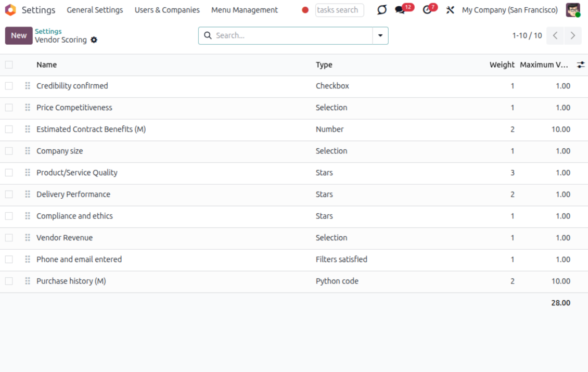Image resolution: width=588 pixels, height=372 pixels.
Task: Open the optional columns adjust menu
Action: (x=581, y=65)
